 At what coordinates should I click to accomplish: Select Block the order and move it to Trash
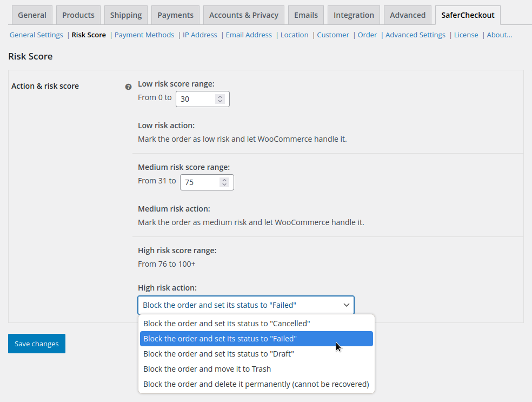coord(256,369)
